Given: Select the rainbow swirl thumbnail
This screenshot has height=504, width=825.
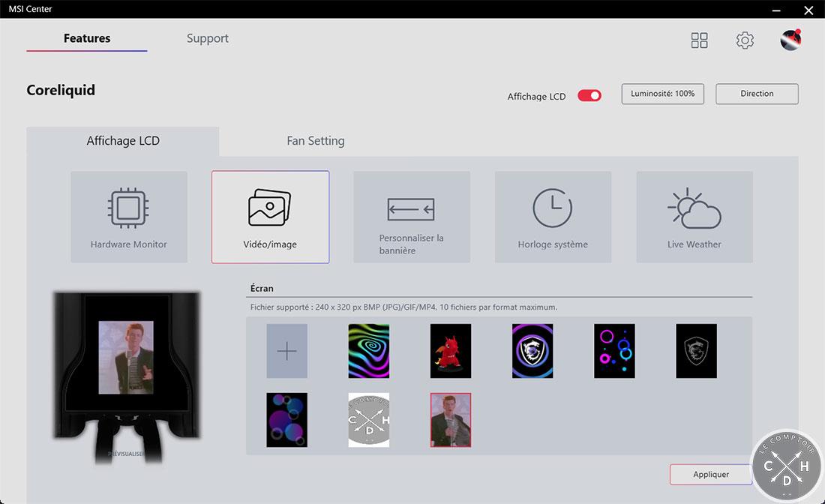Looking at the screenshot, I should tap(368, 351).
